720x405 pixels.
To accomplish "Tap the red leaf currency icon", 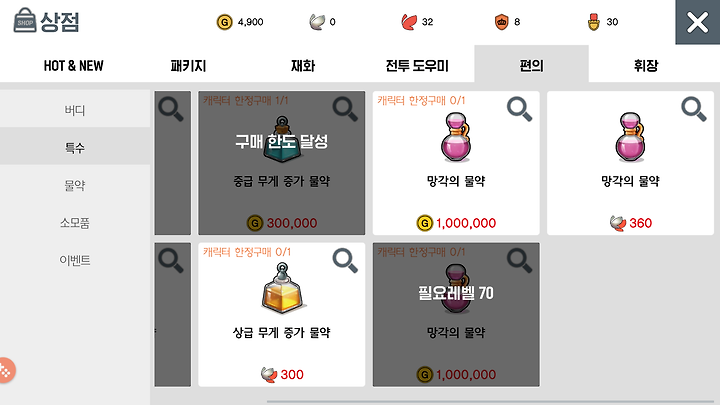I will [x=409, y=22].
